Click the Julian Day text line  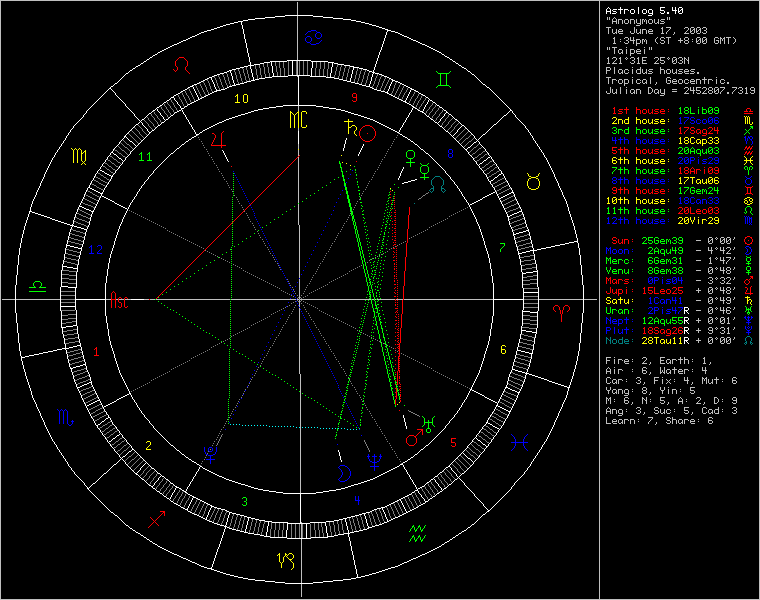(680, 90)
